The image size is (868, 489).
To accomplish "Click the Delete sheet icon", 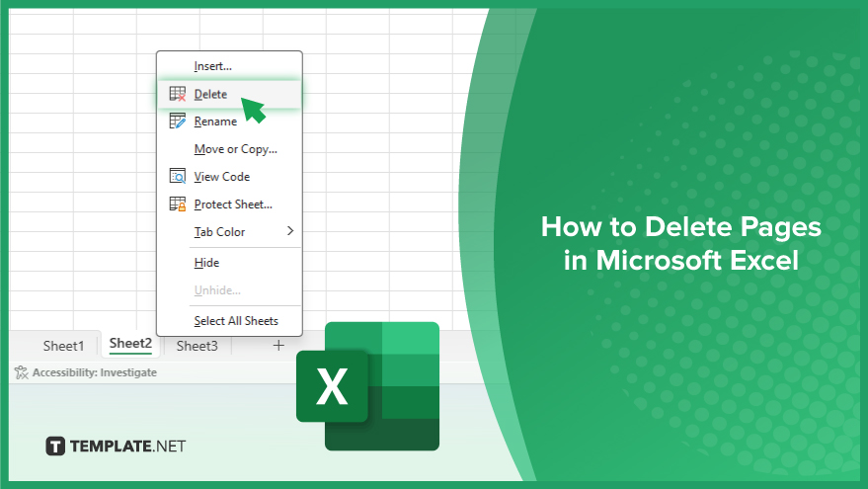I will point(177,94).
